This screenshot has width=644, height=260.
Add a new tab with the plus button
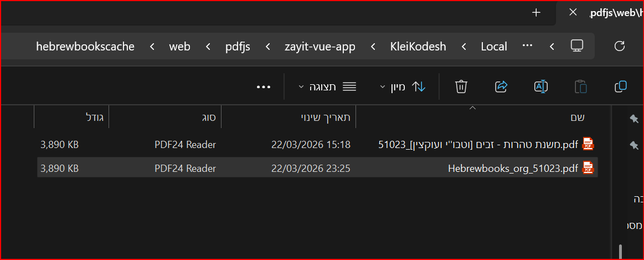tap(535, 12)
